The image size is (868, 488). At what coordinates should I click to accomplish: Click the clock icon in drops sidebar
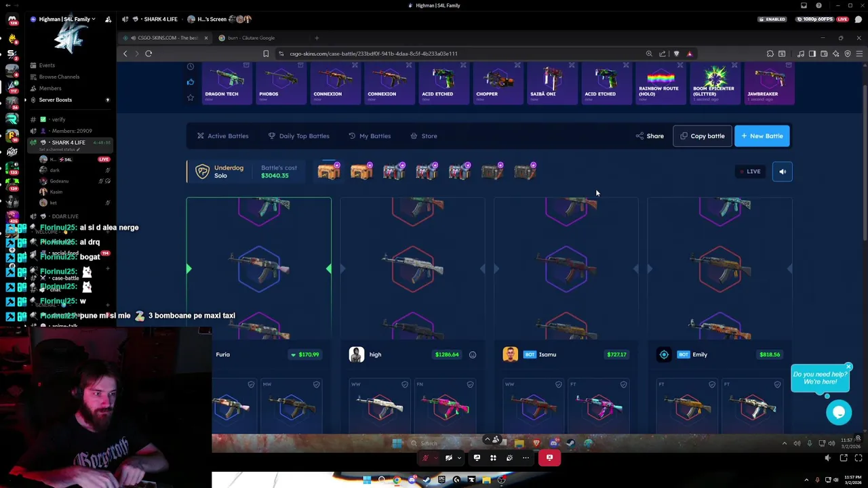click(191, 66)
